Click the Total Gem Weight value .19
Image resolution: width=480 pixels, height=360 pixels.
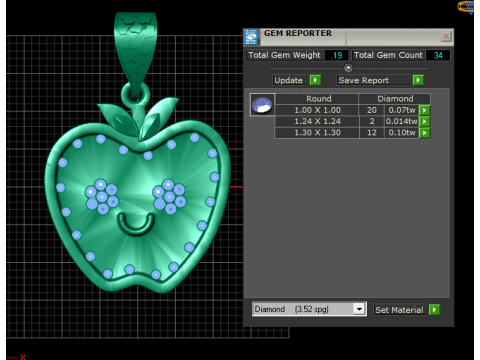[x=337, y=55]
